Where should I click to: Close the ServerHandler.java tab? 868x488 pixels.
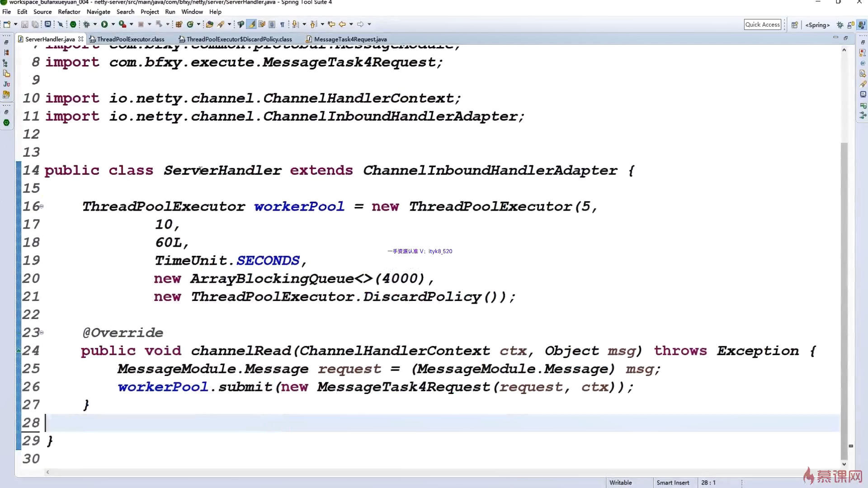point(81,39)
